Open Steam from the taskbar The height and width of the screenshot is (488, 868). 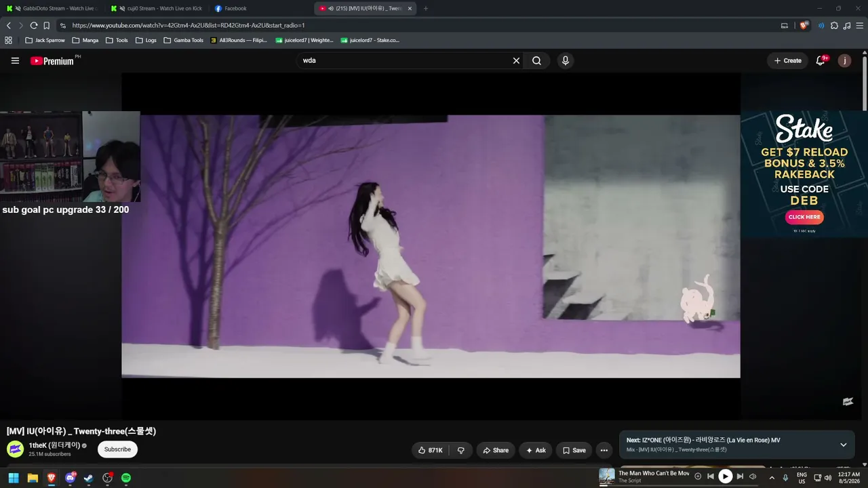(88, 478)
